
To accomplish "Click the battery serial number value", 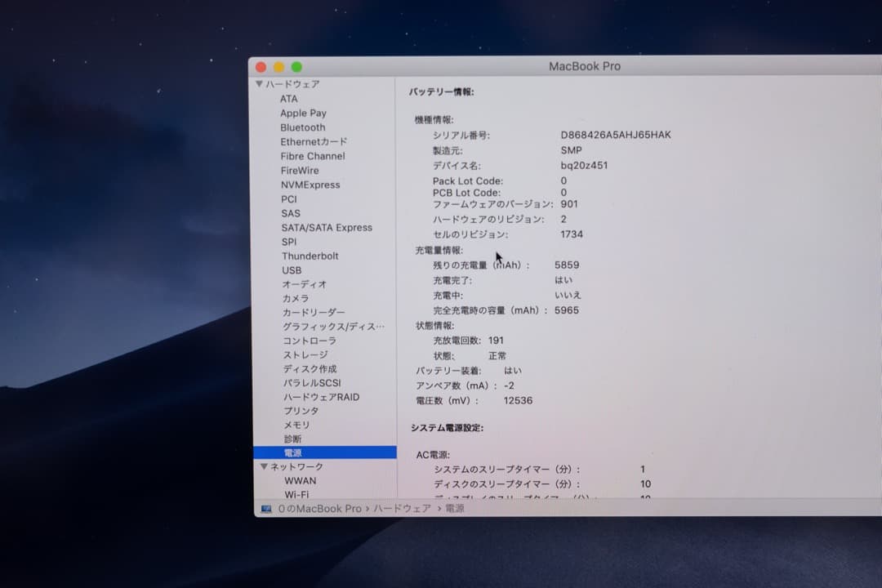I will click(615, 135).
